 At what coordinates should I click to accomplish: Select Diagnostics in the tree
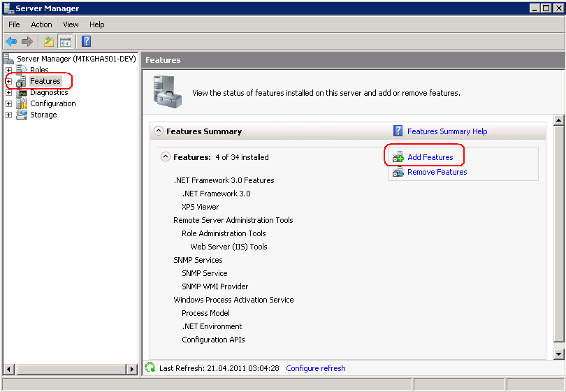[49, 92]
